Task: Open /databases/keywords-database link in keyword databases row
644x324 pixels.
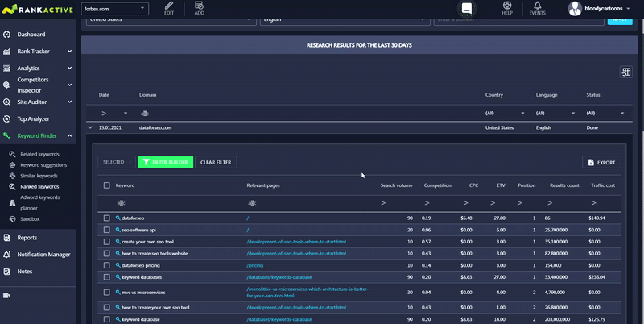Action: tap(279, 277)
